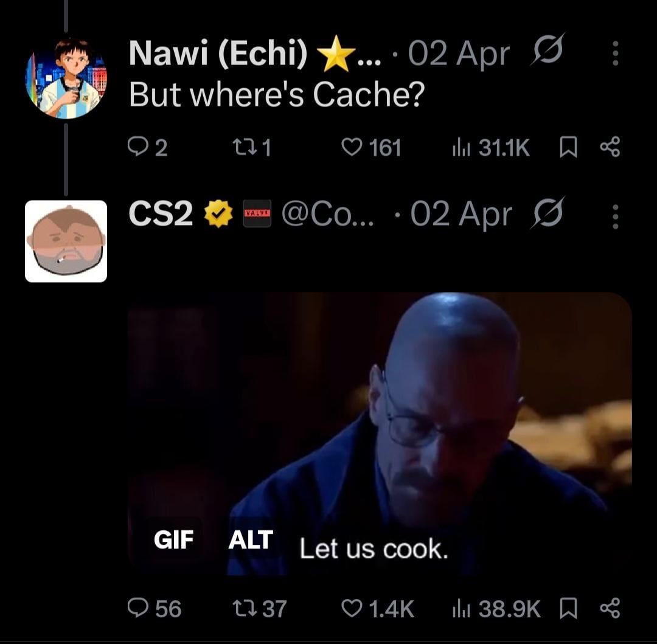Show ALT description of the GIF
The image size is (657, 644).
pyautogui.click(x=251, y=539)
